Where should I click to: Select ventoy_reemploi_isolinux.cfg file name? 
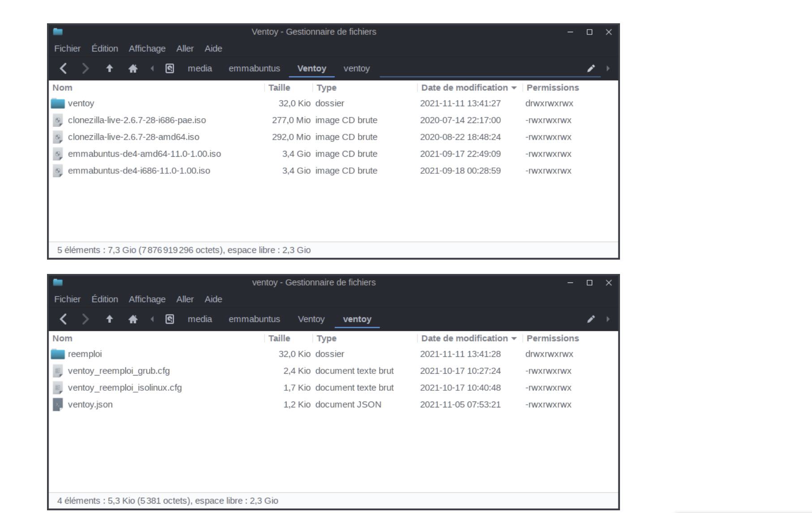[125, 388]
